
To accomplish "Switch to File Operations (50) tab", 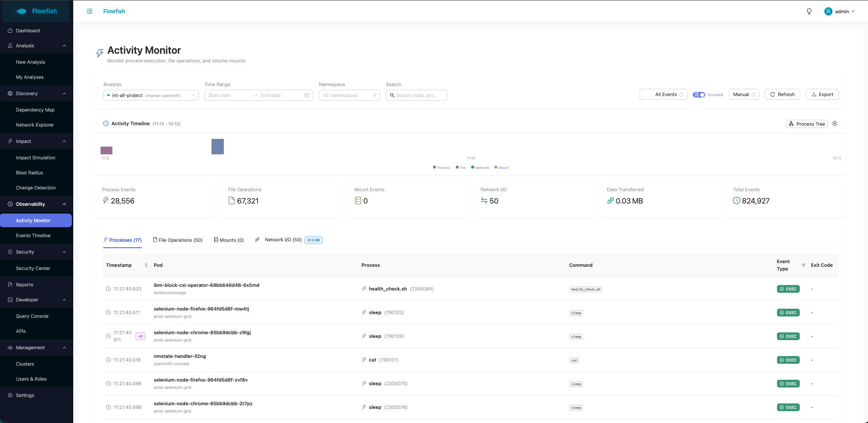I will click(x=178, y=240).
